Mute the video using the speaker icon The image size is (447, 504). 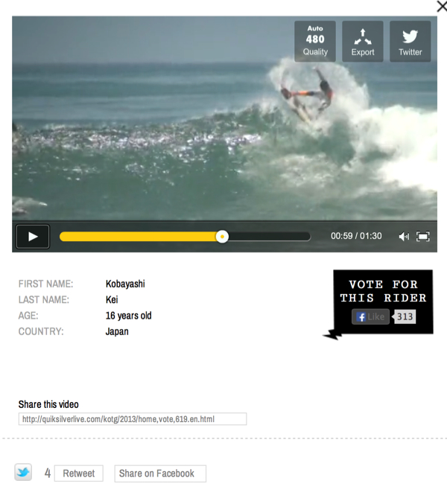404,237
